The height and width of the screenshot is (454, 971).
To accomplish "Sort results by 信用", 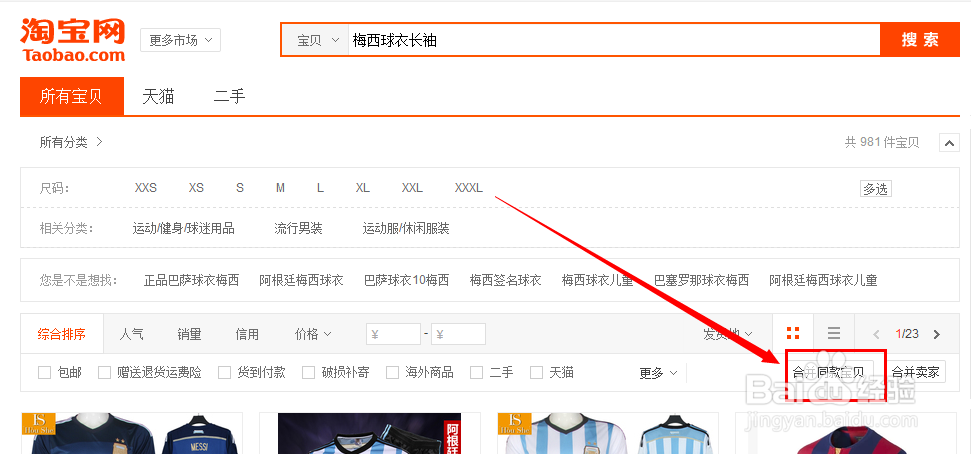I will 247,334.
